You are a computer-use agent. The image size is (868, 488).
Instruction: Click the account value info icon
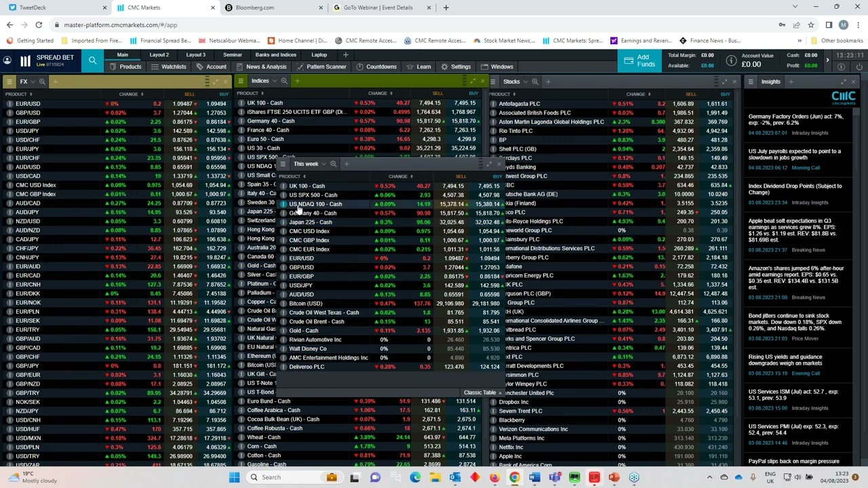pyautogui.click(x=731, y=61)
